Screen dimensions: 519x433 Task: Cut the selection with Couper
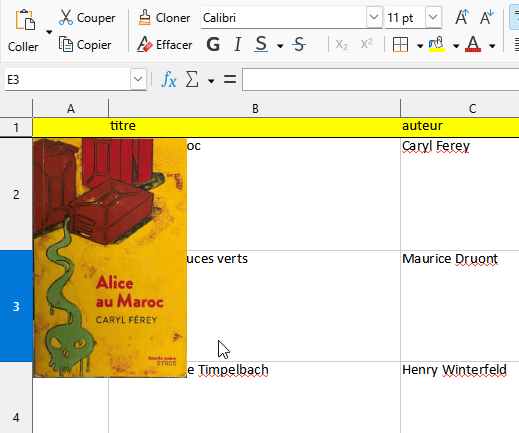tap(87, 18)
